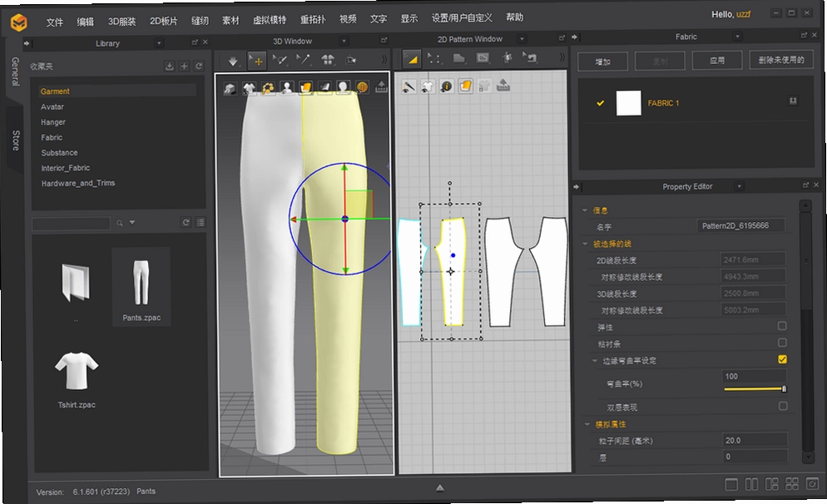Click the 增加 button in Fabric panel
The width and height of the screenshot is (827, 504).
[x=603, y=62]
